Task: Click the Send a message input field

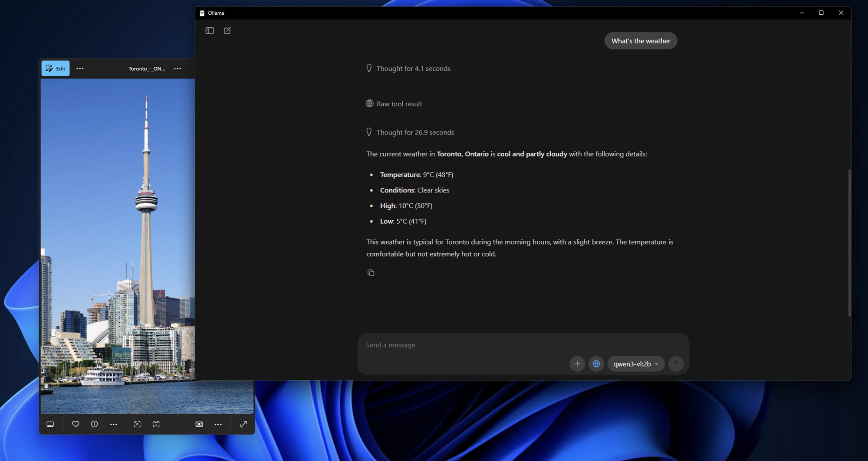Action: click(460, 345)
